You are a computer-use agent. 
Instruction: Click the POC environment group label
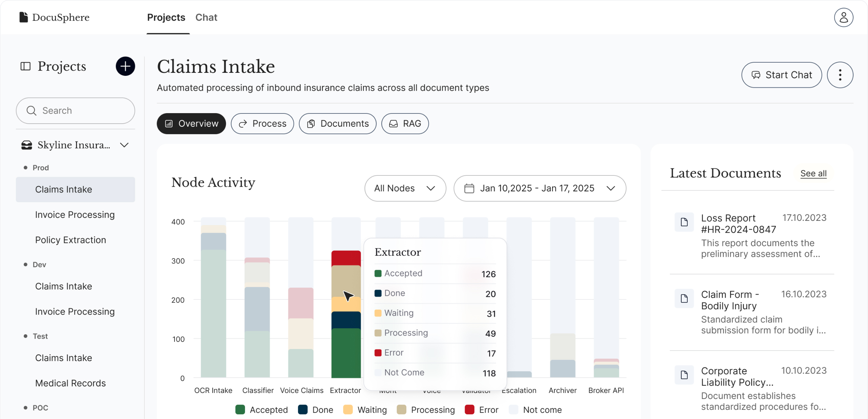click(40, 407)
